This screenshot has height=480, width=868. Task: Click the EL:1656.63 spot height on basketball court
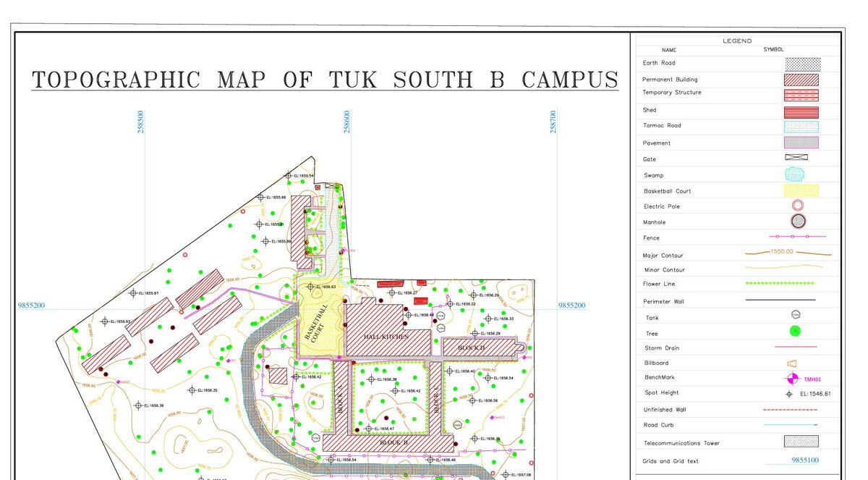[325, 287]
